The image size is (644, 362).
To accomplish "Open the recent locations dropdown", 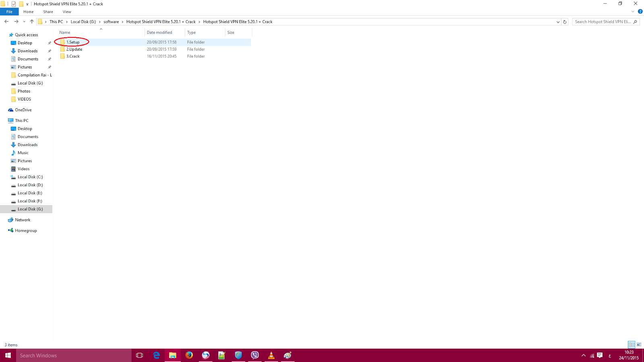I will click(x=24, y=22).
